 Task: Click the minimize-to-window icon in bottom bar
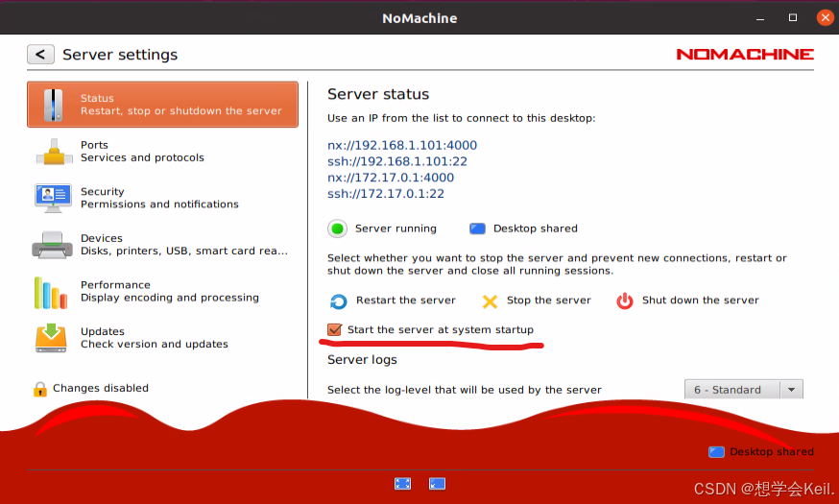tap(437, 484)
